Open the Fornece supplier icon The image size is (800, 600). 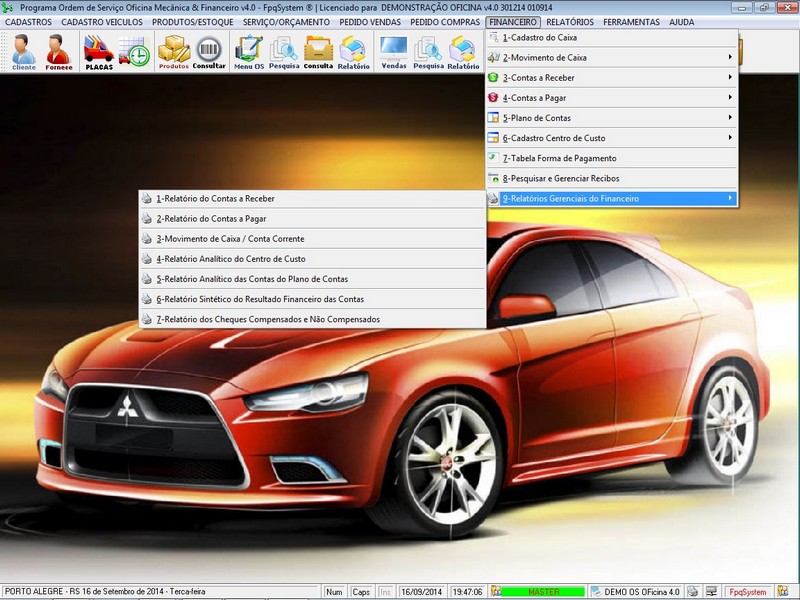[59, 52]
